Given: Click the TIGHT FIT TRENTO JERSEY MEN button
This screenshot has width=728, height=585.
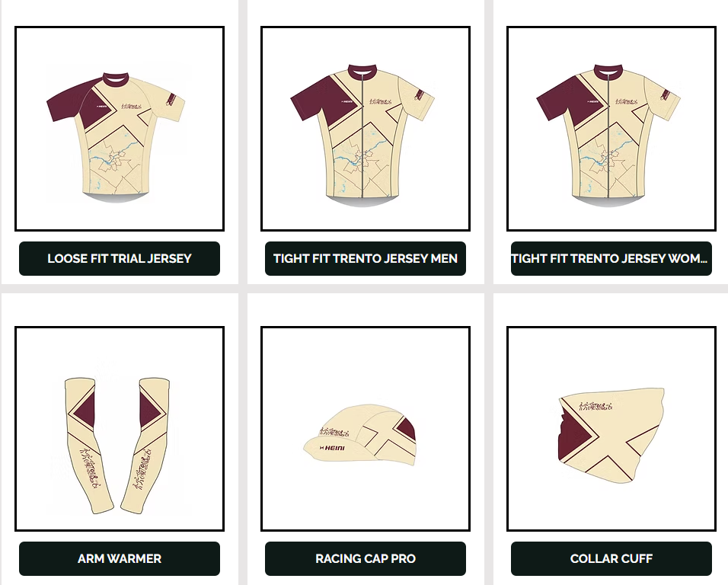Looking at the screenshot, I should 366,259.
